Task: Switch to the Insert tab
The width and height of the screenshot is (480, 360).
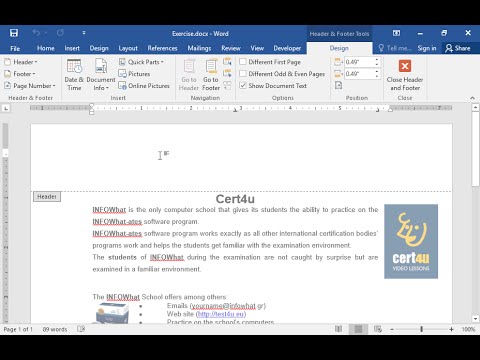Action: (x=72, y=48)
